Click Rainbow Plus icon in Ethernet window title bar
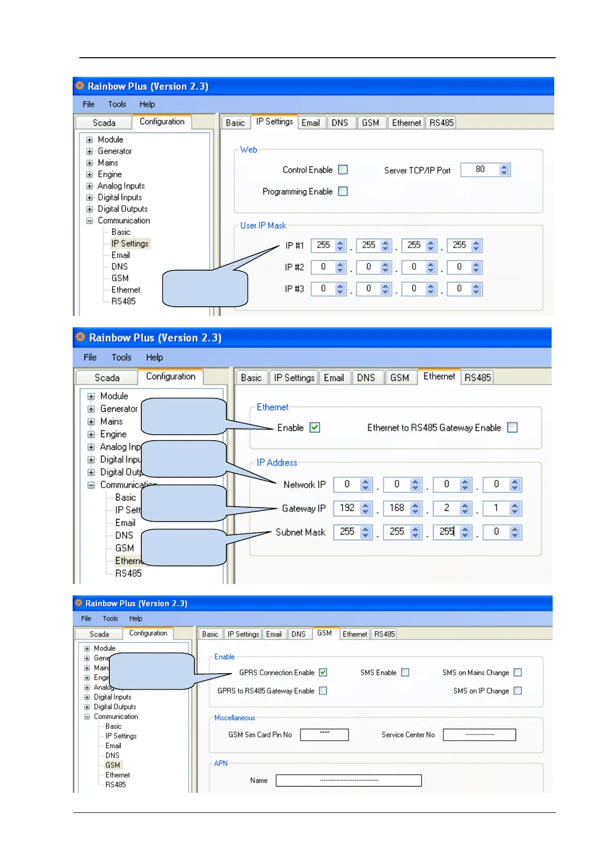This screenshot has height=868, width=614. pos(80,337)
